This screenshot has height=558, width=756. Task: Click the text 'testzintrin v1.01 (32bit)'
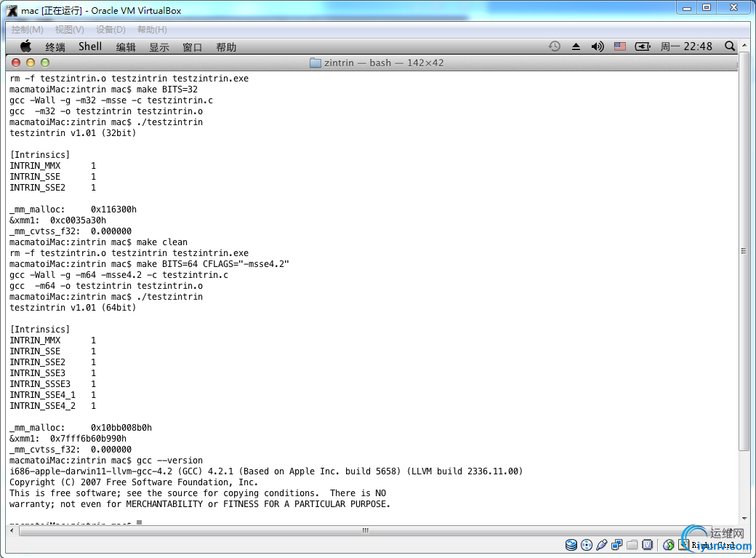[x=73, y=132]
